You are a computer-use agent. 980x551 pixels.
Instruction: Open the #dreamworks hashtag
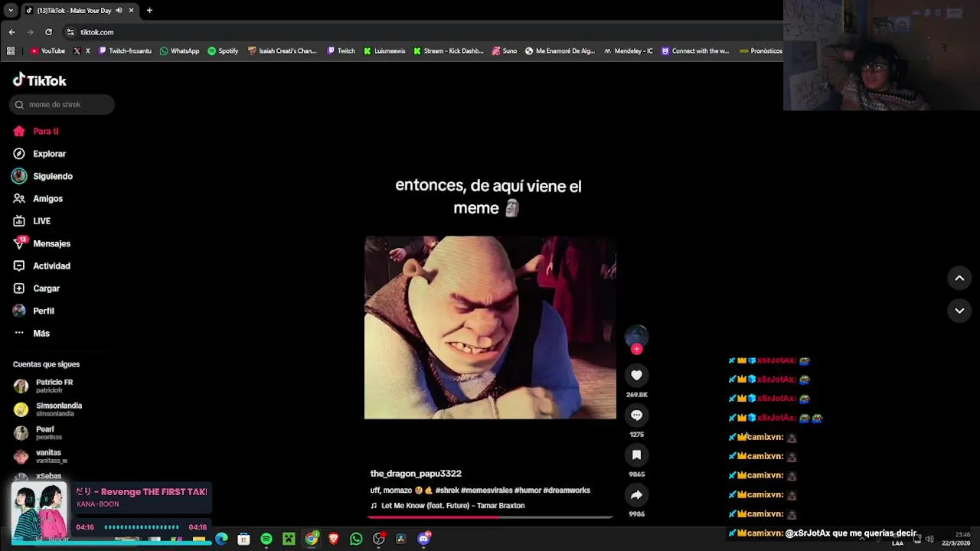point(567,491)
